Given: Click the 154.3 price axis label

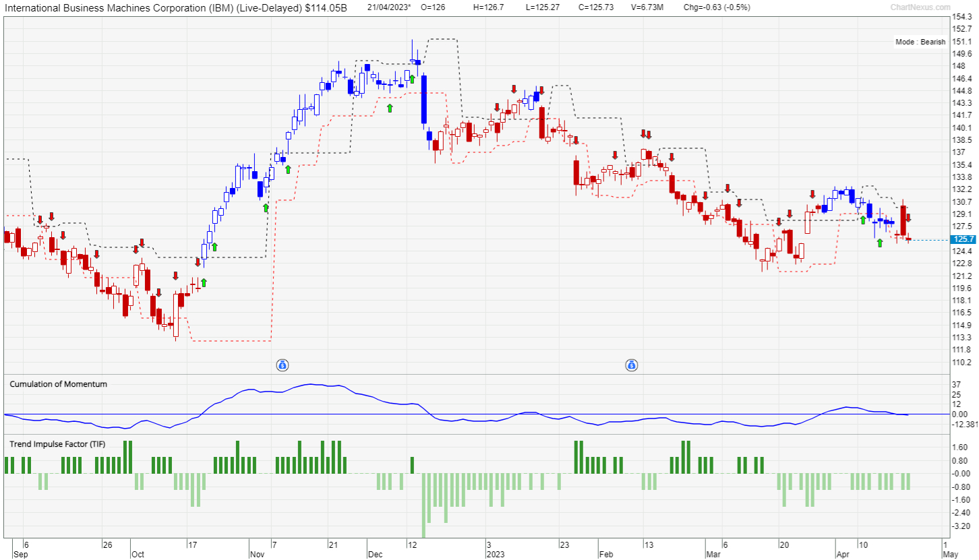Looking at the screenshot, I should click(x=961, y=16).
